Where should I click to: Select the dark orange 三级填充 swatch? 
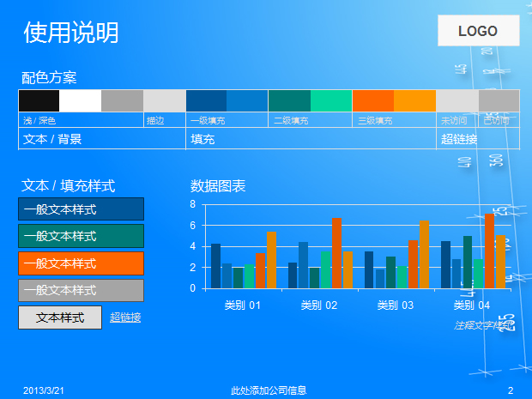373,100
